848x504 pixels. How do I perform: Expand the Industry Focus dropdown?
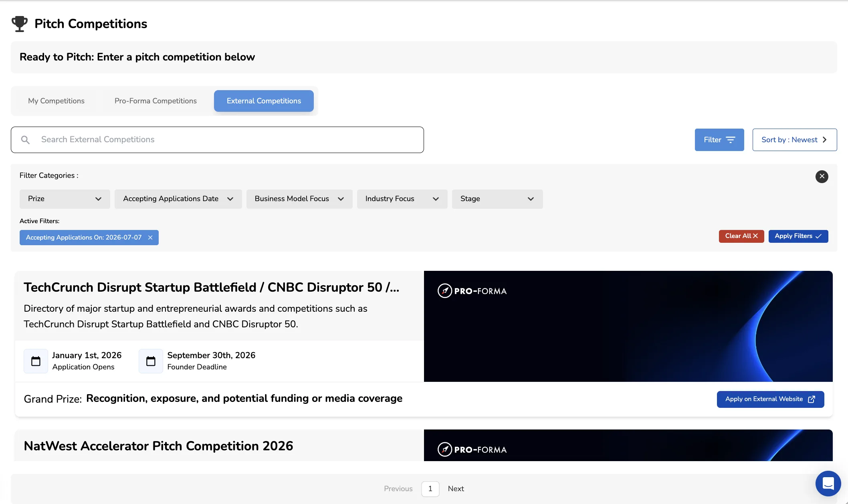tap(402, 199)
